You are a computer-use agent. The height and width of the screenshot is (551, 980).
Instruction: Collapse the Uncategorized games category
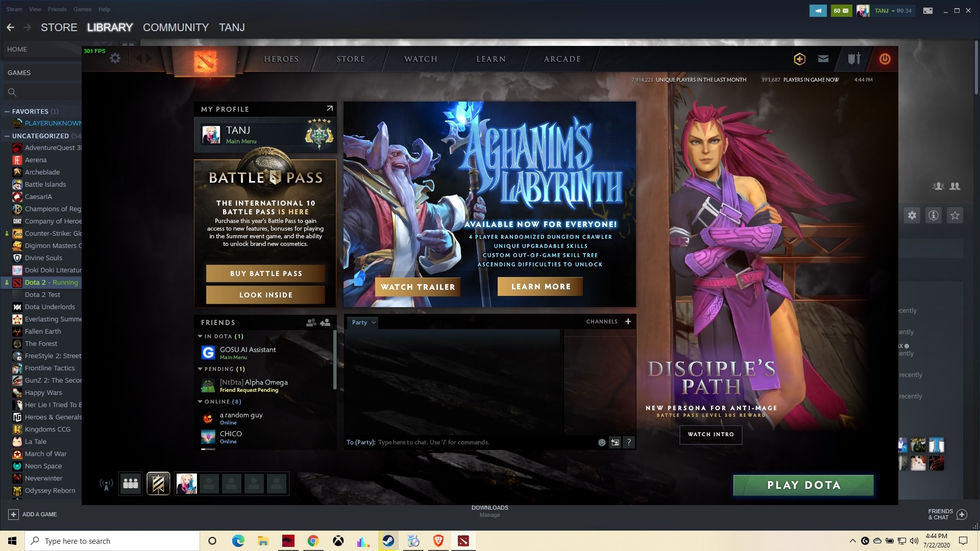coord(7,136)
